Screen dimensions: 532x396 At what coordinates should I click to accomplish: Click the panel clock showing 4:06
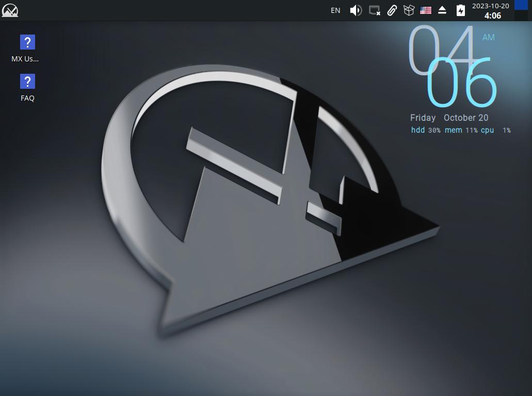tap(491, 11)
